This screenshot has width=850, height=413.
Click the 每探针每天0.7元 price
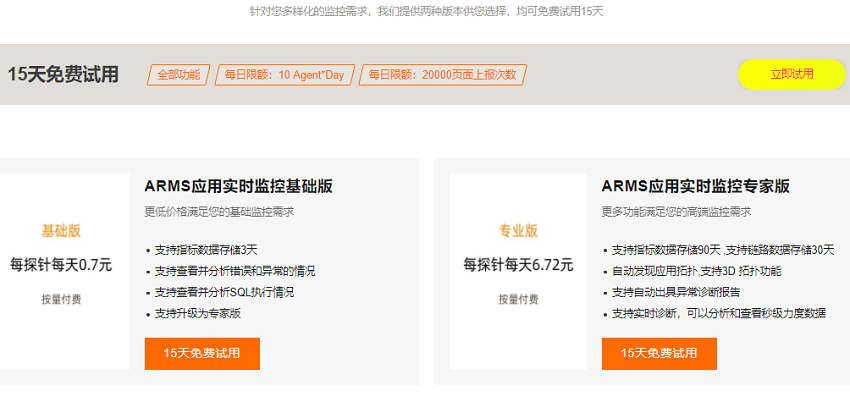pyautogui.click(x=61, y=265)
